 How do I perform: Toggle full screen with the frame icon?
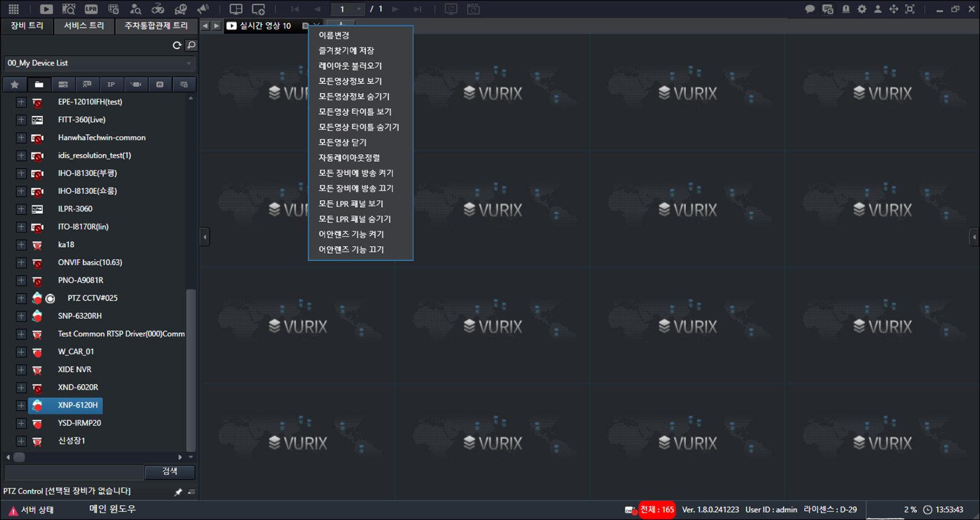coord(910,9)
